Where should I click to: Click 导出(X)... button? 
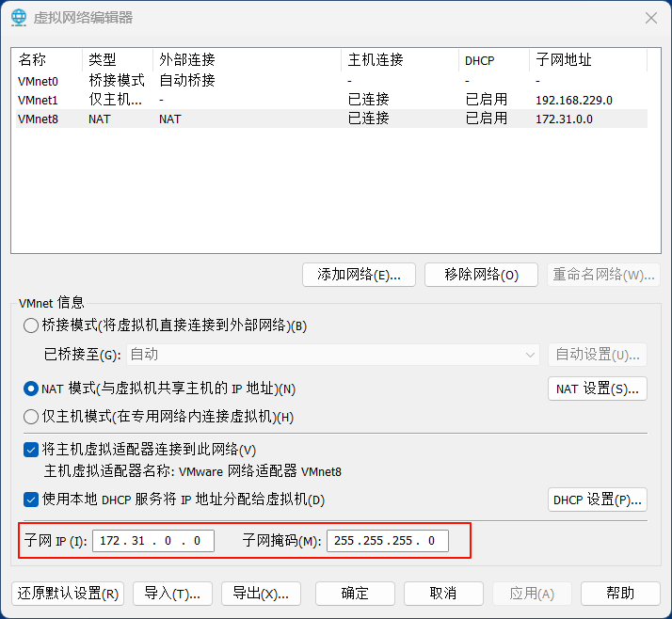pos(261,594)
